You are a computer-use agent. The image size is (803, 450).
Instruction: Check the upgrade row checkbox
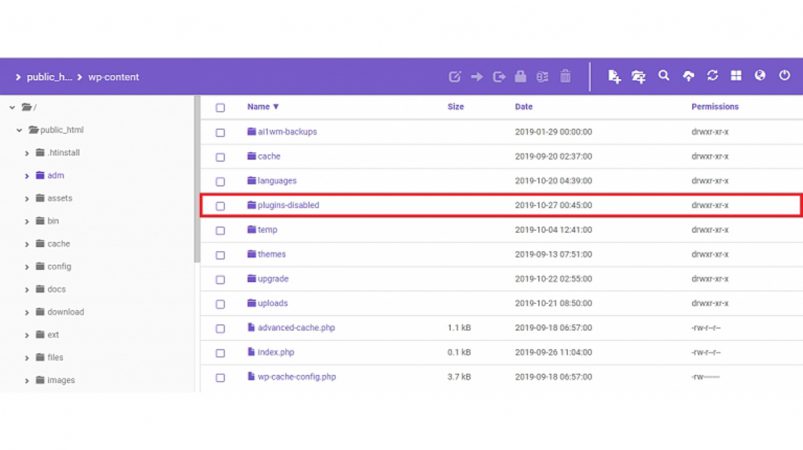tap(220, 280)
